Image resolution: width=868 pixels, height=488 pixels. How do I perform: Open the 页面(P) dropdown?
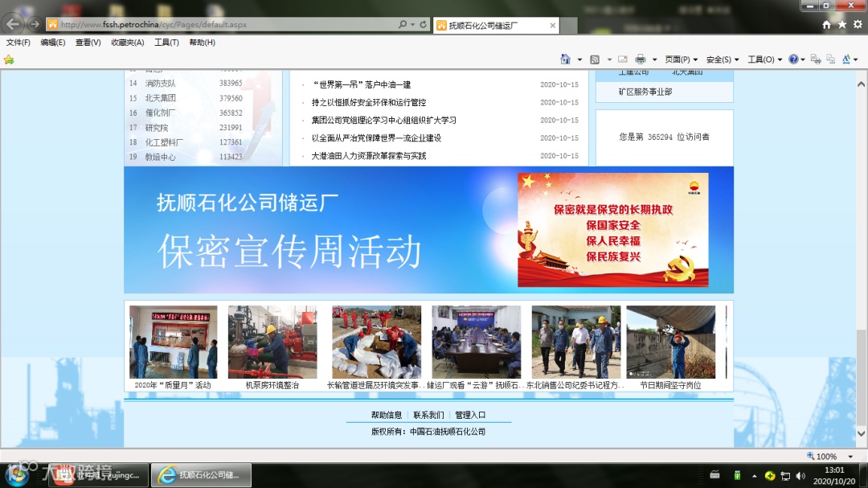(681, 59)
